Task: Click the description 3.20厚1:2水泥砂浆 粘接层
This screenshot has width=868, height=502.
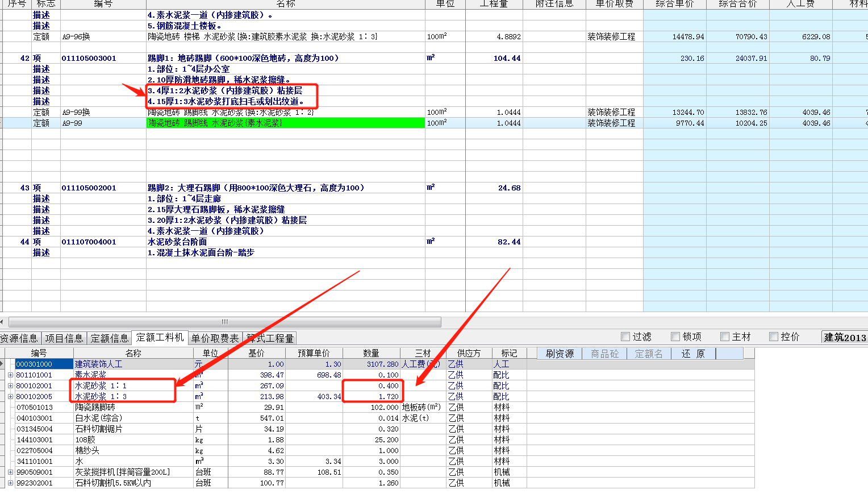Action: pyautogui.click(x=227, y=220)
